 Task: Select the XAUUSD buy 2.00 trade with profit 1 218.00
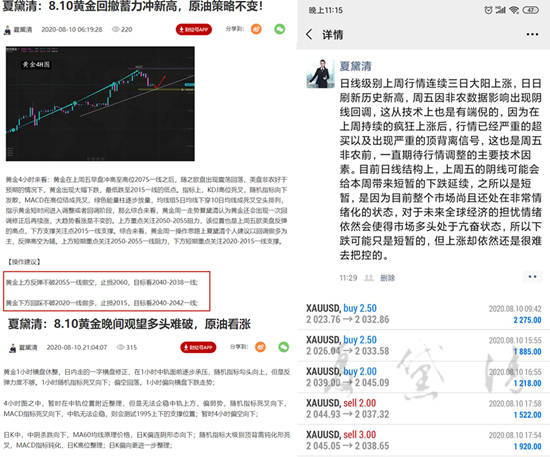[423, 377]
